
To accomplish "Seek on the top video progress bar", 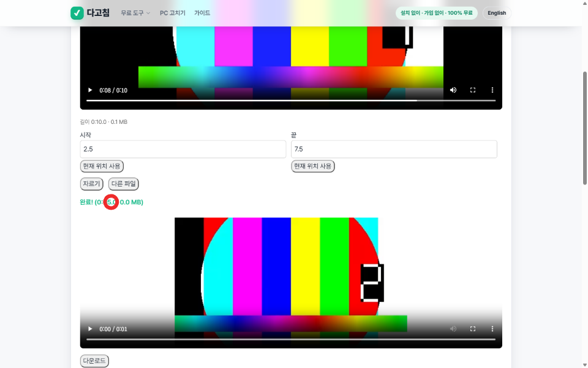I will pos(290,101).
